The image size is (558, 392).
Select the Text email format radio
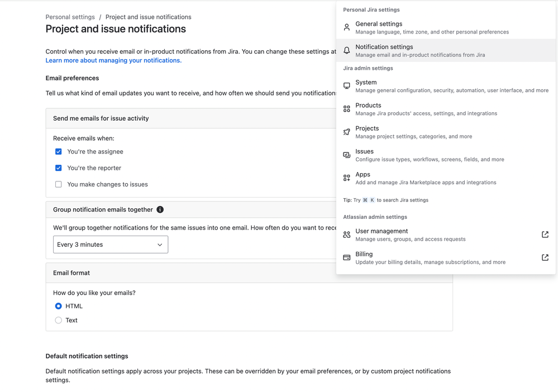(x=58, y=320)
